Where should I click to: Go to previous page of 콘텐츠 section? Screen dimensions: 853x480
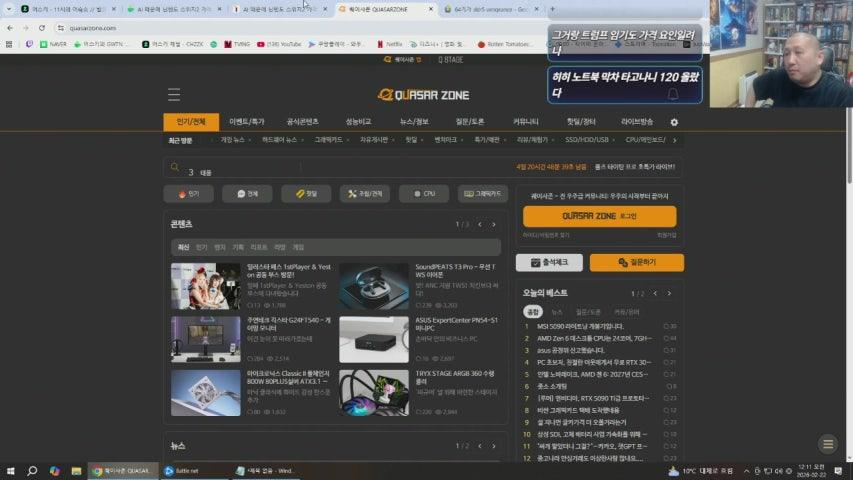pyautogui.click(x=480, y=224)
